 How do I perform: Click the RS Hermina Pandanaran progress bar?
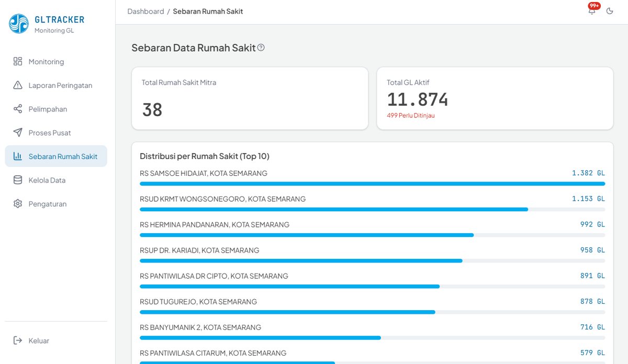tap(372, 235)
